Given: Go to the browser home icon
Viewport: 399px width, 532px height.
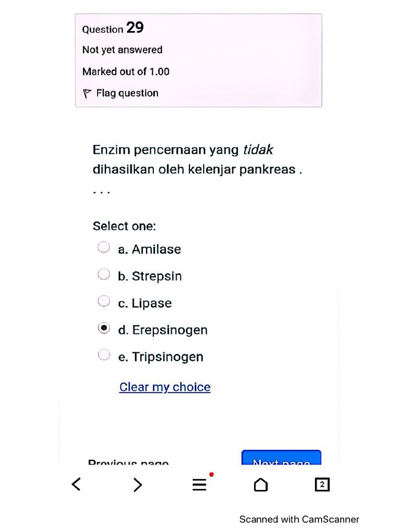Looking at the screenshot, I should 261,485.
